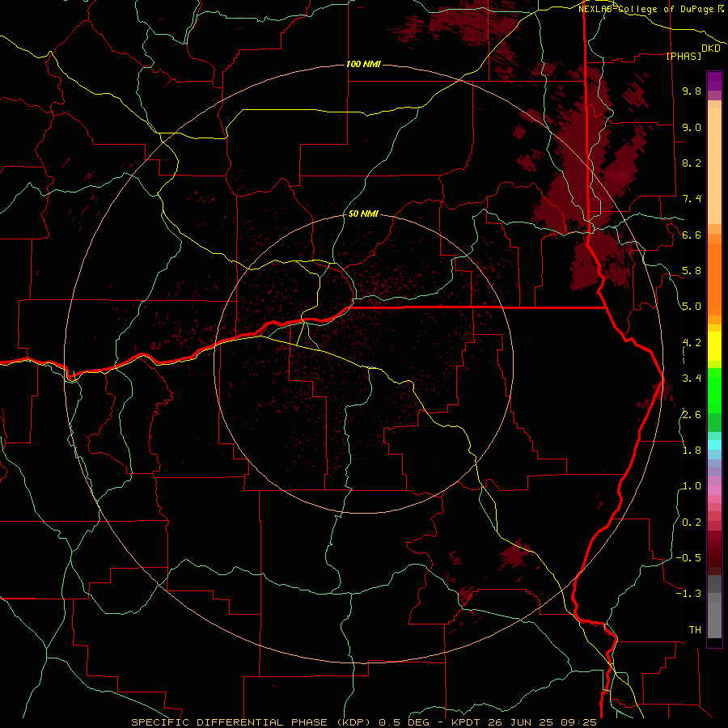Screen dimensions: 728x728
Task: Click the 100 NMI range ring label
Action: pos(363,64)
